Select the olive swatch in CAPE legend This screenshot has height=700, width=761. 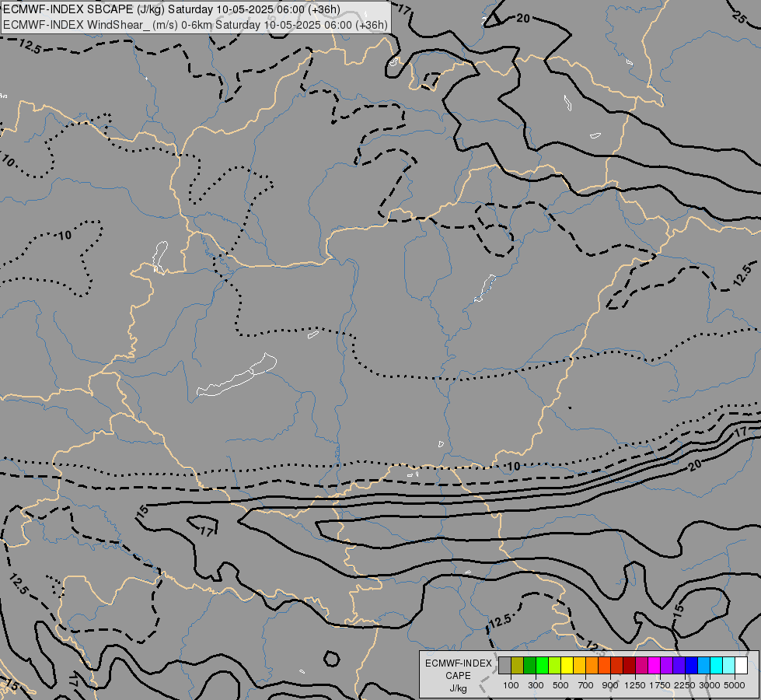[518, 665]
